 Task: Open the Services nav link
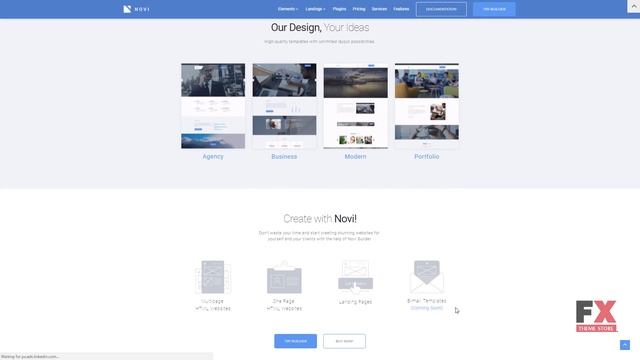click(379, 9)
